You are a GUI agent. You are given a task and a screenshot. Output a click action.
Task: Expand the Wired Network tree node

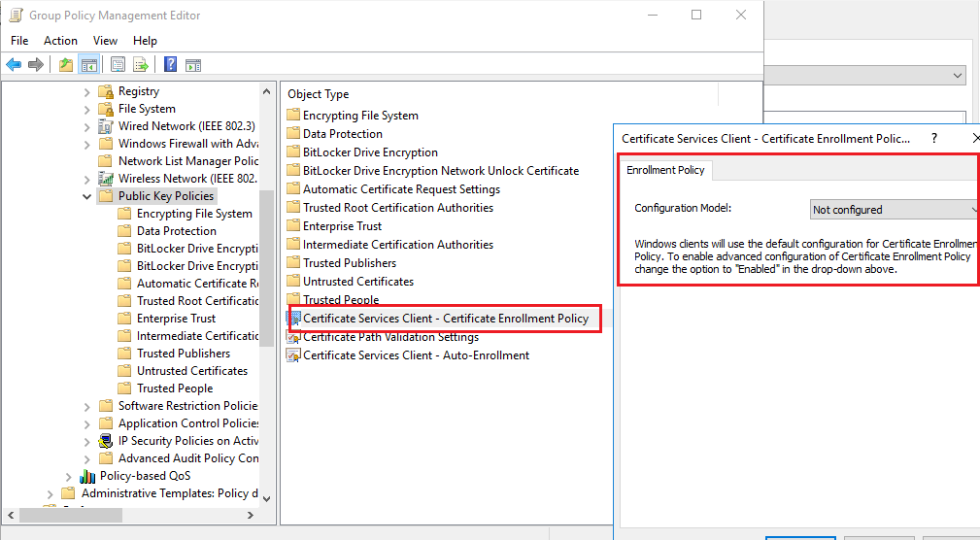pos(86,126)
